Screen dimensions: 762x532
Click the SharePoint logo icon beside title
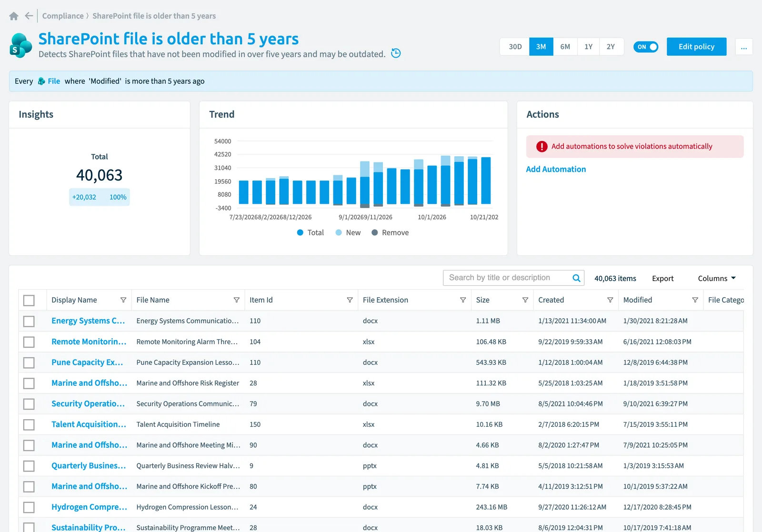point(20,46)
